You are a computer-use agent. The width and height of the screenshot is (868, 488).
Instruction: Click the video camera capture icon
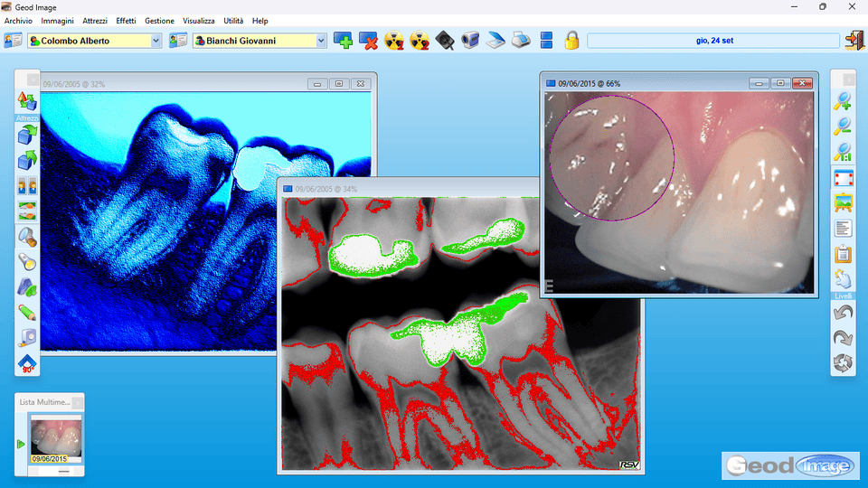(x=470, y=41)
